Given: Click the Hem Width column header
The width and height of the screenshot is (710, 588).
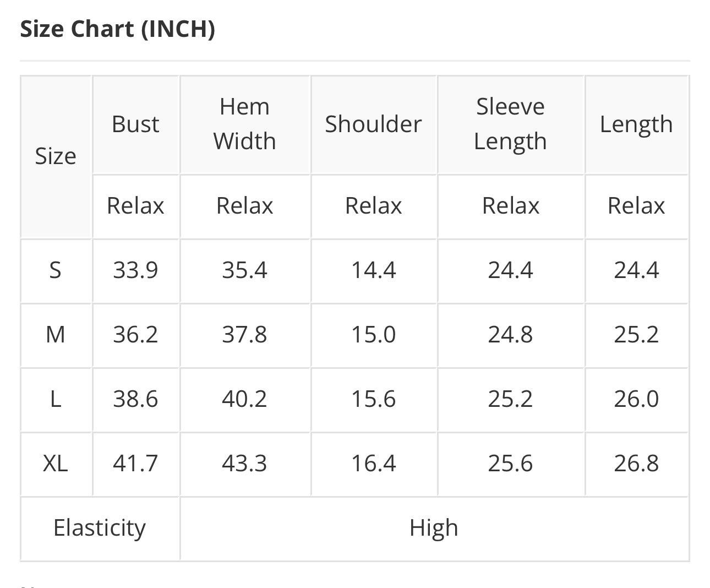Looking at the screenshot, I should [245, 124].
